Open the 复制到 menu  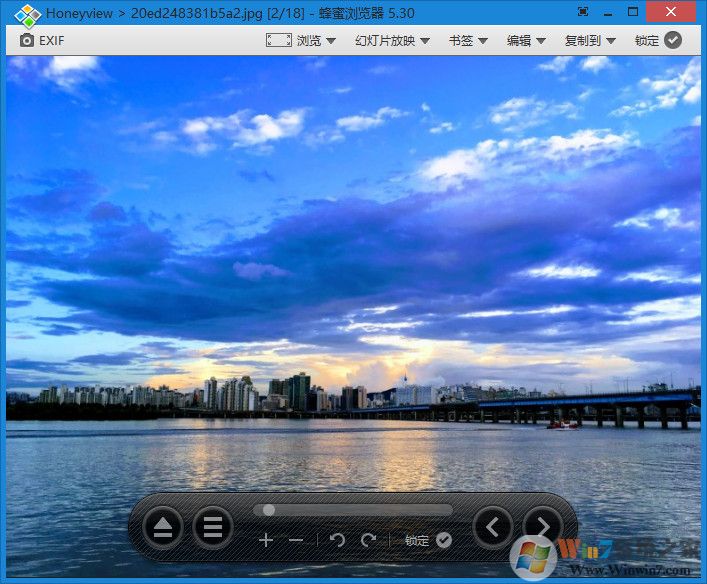(x=589, y=40)
